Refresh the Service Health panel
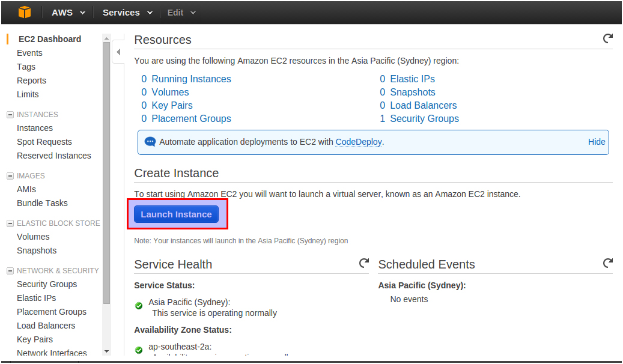623x364 pixels. pos(364,263)
